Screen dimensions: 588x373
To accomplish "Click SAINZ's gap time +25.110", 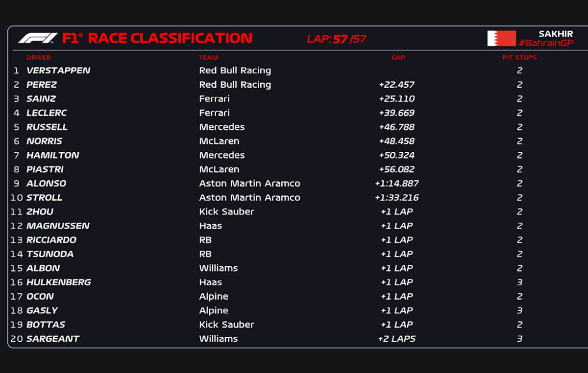I will (396, 99).
